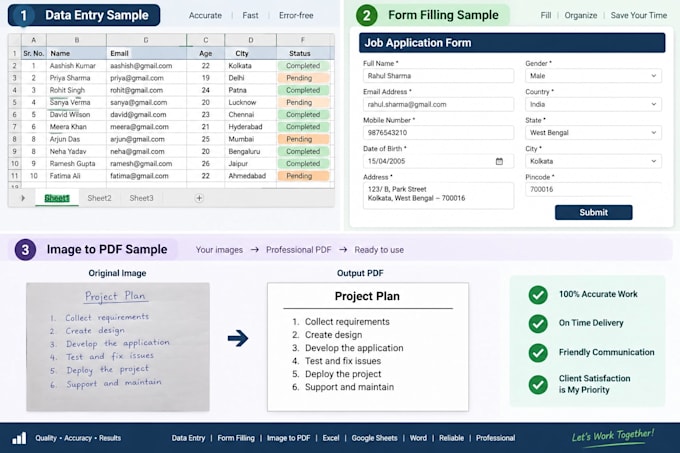Image resolution: width=680 pixels, height=453 pixels.
Task: Click the sheet navigation arrow left of Sheet1
Action: [x=23, y=198]
